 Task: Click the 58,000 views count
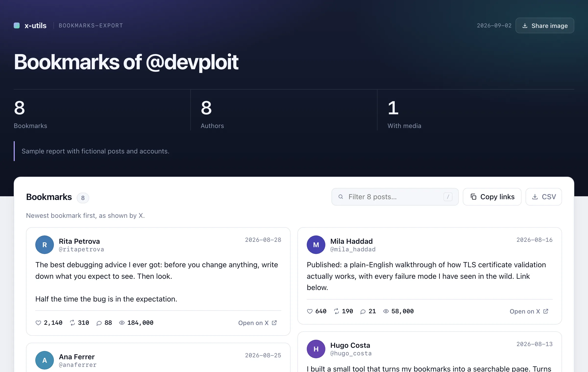(x=403, y=311)
